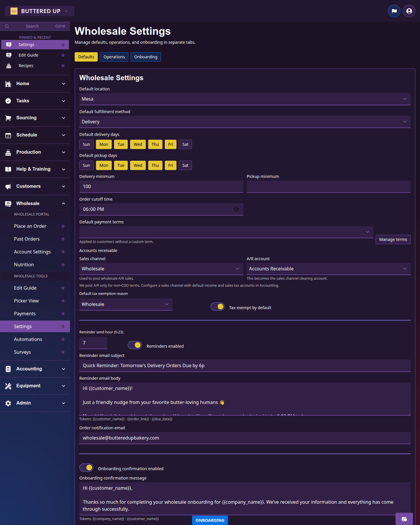
Task: Open the Default location dropdown
Action: coord(245,99)
